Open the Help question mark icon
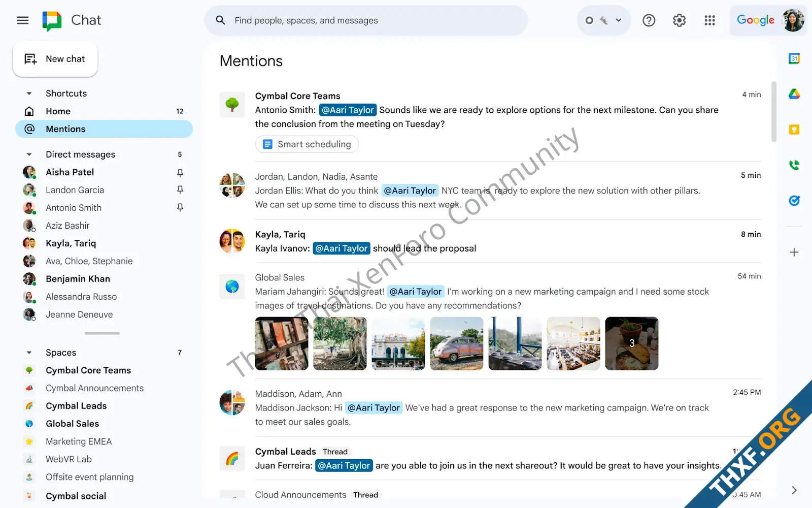This screenshot has height=508, width=812. 649,20
